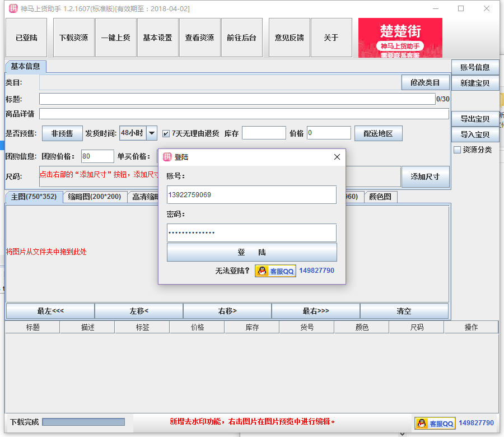504x437 pixels.
Task: Open 意见反馈 feedback
Action: 290,38
